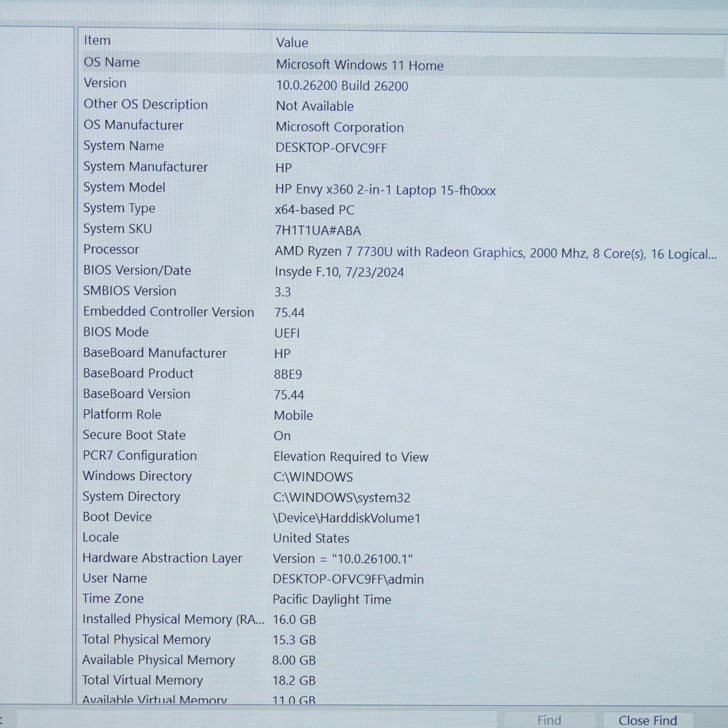
Task: Click the "PCR7 Configuration" label
Action: point(140,455)
